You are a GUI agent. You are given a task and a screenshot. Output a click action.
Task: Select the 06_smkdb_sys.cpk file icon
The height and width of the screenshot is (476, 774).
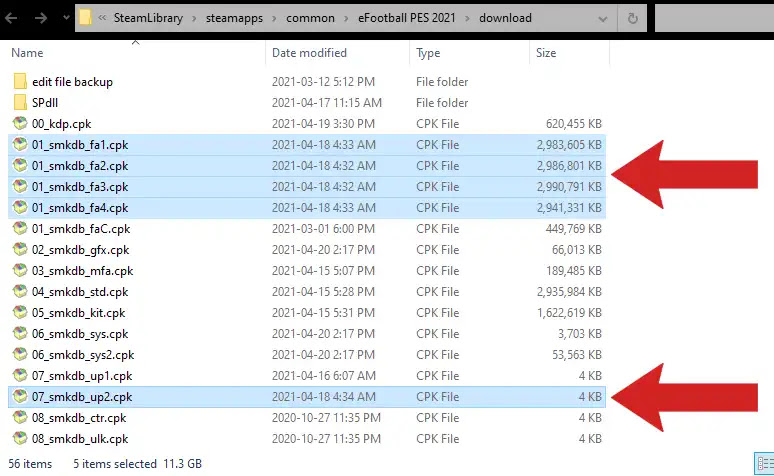(x=20, y=333)
